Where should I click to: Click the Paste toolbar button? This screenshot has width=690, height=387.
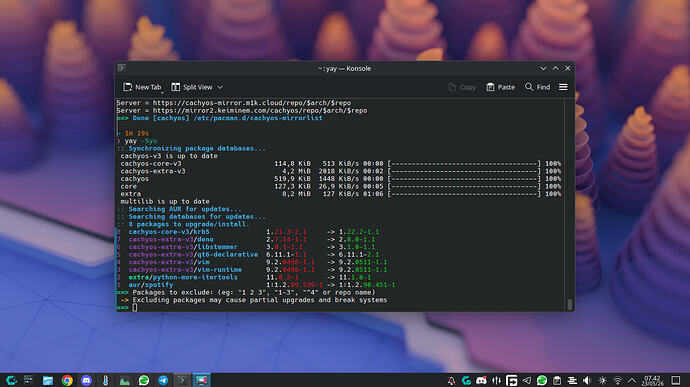[500, 87]
